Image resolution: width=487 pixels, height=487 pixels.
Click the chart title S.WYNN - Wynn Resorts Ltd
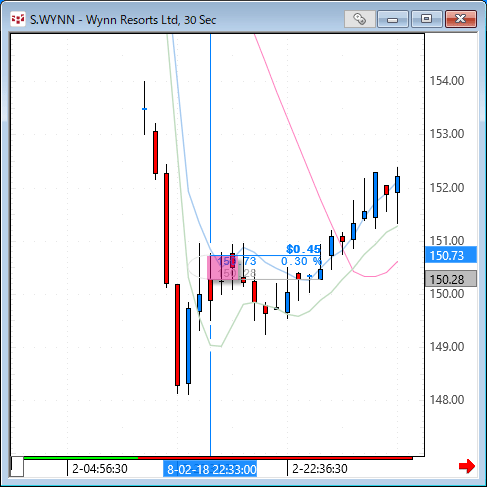tap(123, 20)
